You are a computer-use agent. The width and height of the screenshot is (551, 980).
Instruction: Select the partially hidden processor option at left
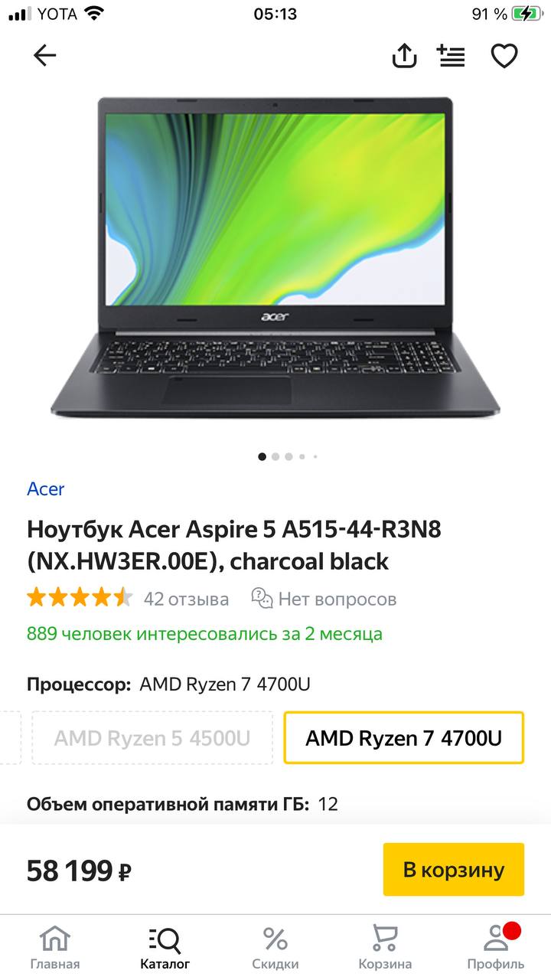10,738
